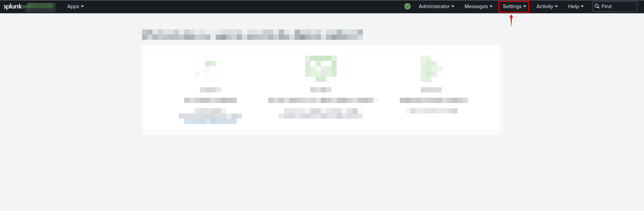This screenshot has height=211, width=644.
Task: Click the Messages menu icon
Action: point(478,6)
